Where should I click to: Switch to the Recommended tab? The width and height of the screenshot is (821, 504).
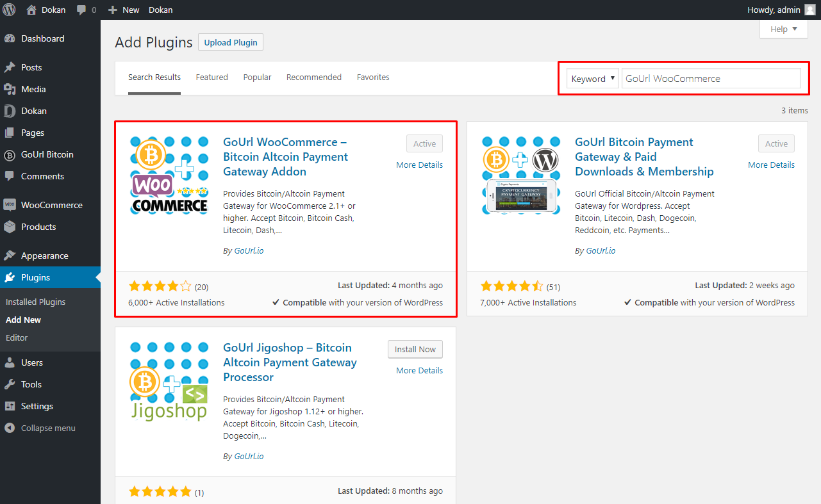[x=314, y=77]
